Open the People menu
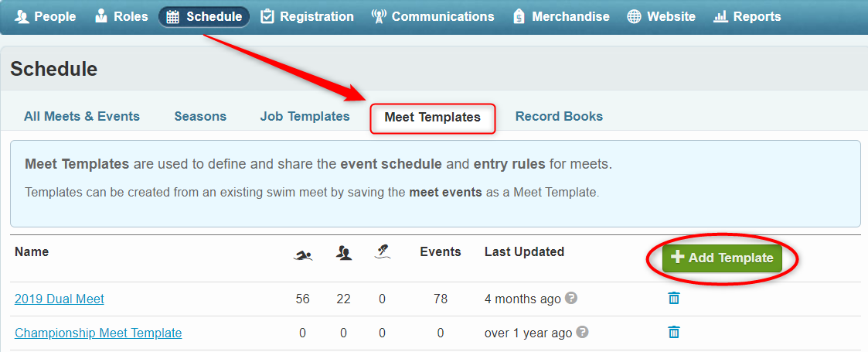Image resolution: width=868 pixels, height=352 pixels. coord(44,16)
